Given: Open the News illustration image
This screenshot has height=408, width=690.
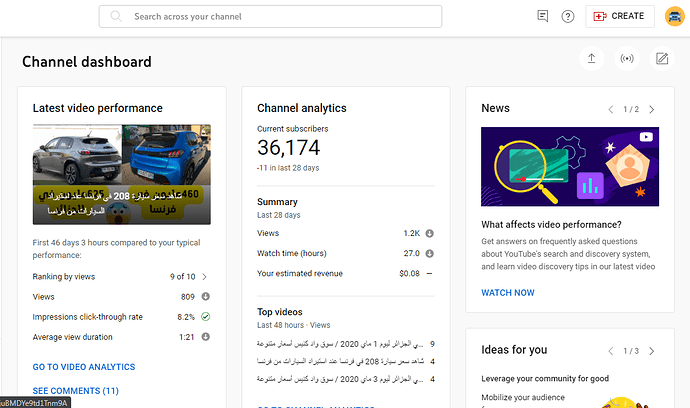Looking at the screenshot, I should pos(570,166).
